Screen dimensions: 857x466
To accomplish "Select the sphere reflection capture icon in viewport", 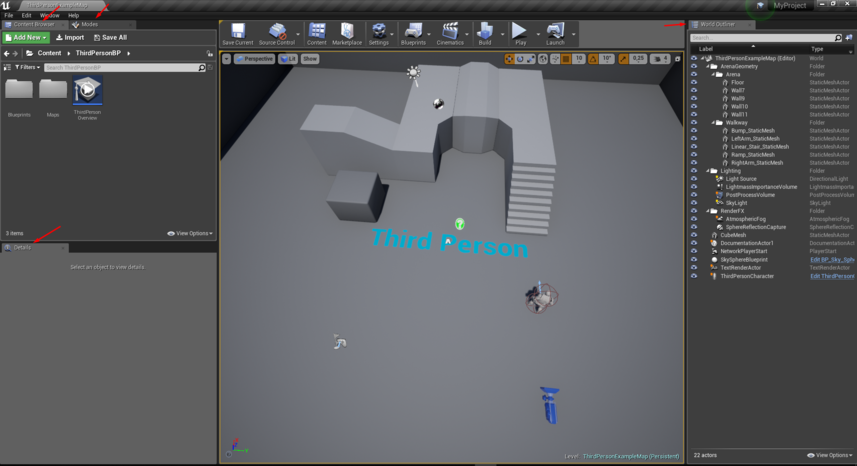I will click(x=438, y=104).
